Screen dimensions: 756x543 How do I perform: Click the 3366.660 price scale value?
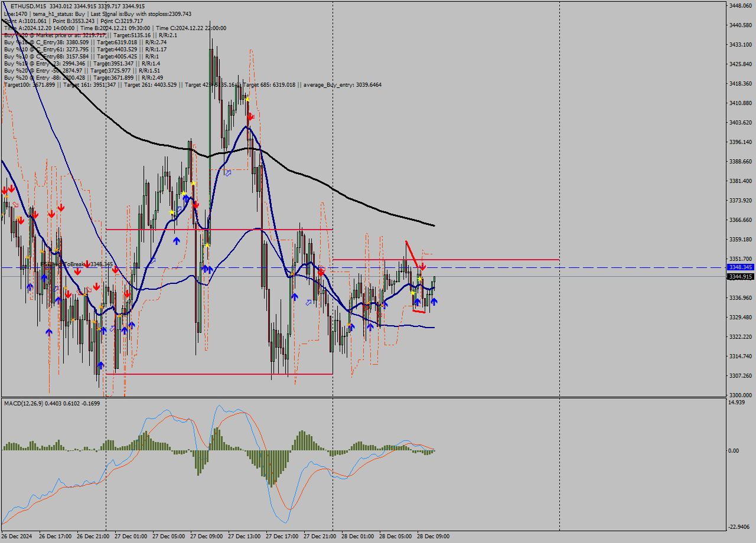740,220
